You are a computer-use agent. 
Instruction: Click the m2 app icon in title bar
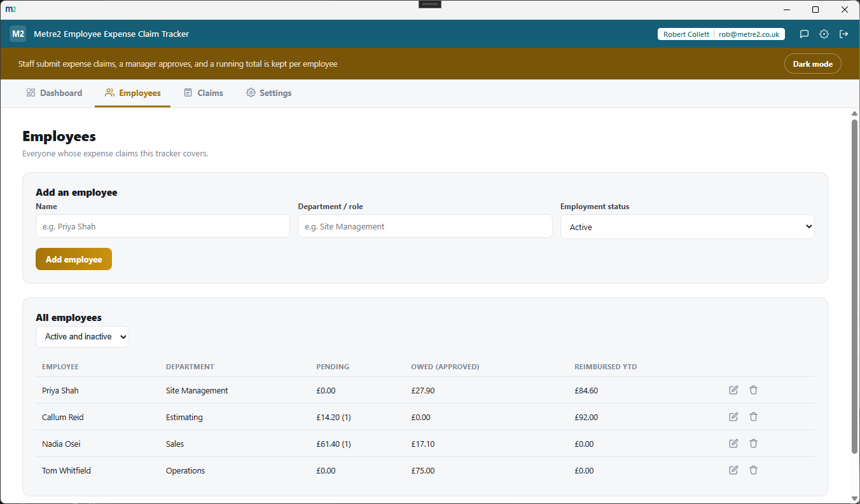(x=10, y=10)
